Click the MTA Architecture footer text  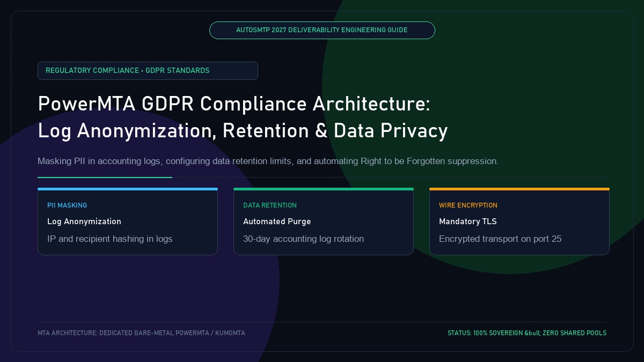[x=141, y=333]
